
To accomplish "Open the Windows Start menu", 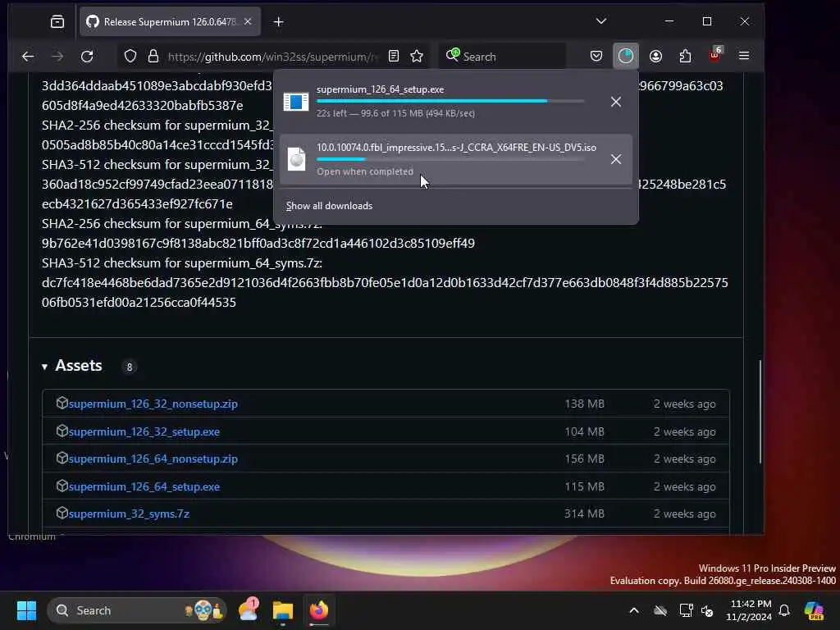I will click(x=26, y=610).
